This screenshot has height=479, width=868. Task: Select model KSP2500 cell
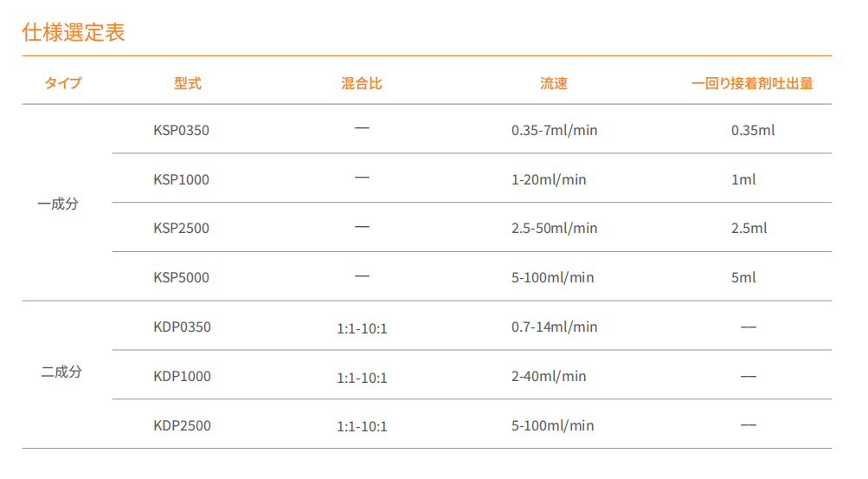click(x=181, y=228)
